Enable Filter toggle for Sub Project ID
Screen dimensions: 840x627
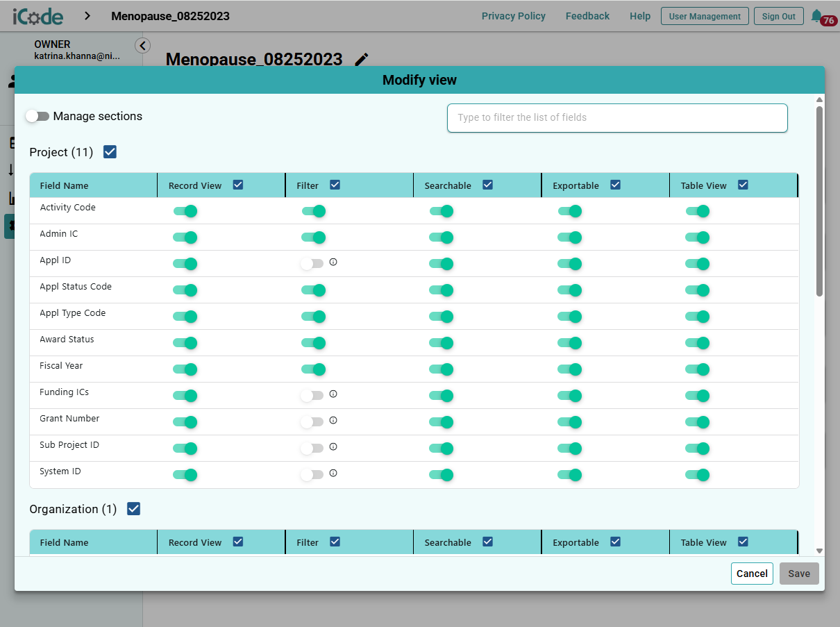click(x=312, y=449)
